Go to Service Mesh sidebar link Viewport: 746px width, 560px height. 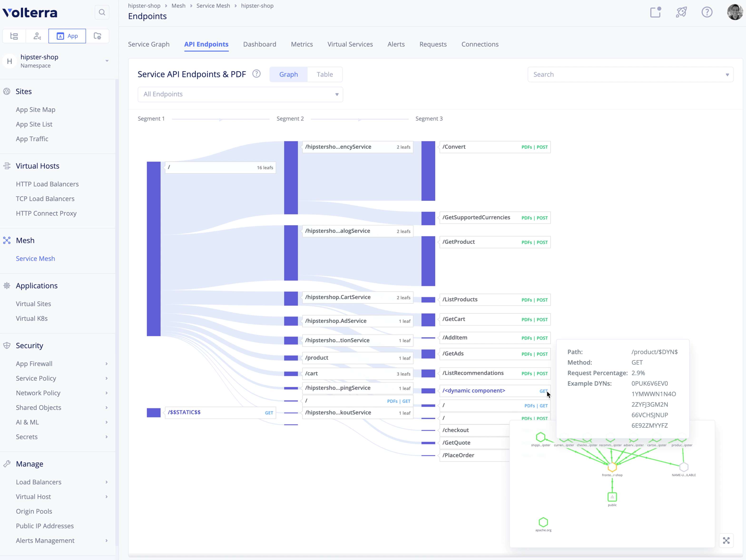pyautogui.click(x=35, y=258)
